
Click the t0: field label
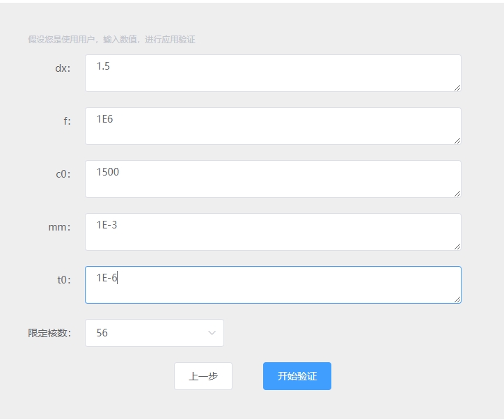pyautogui.click(x=63, y=280)
